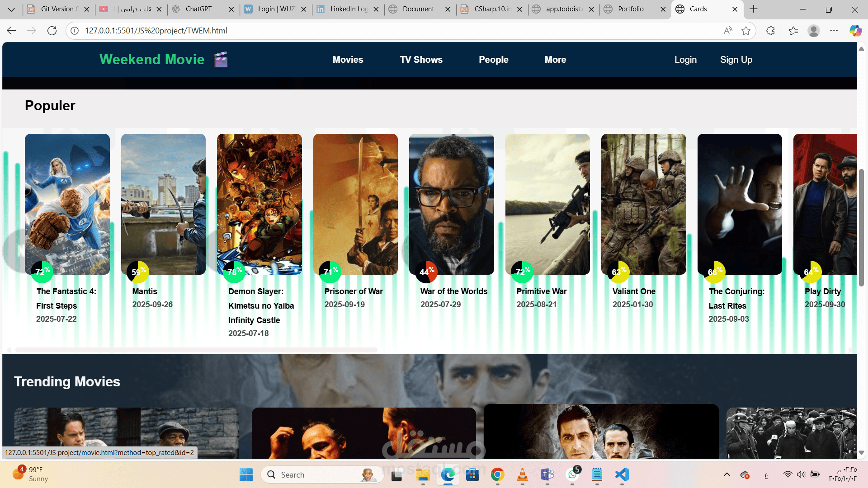
Task: Open the Copilot sidebar icon
Action: (855, 31)
